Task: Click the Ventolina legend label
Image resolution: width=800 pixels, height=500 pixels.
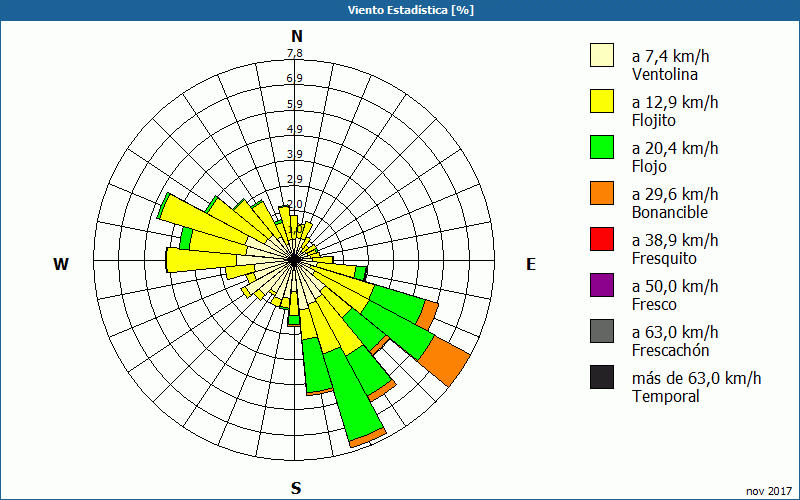Action: (665, 74)
